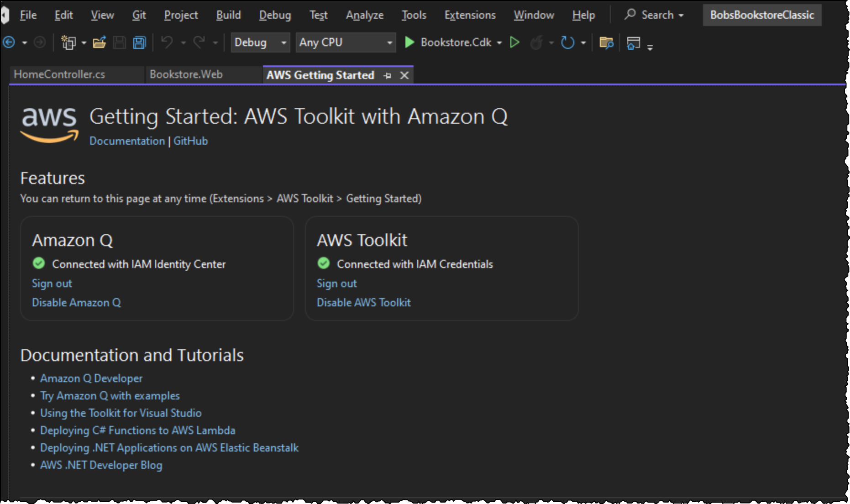Screen dimensions: 850x504
Task: Open the Deploying C# Functions to AWS Lambda tutorial
Action: [137, 430]
